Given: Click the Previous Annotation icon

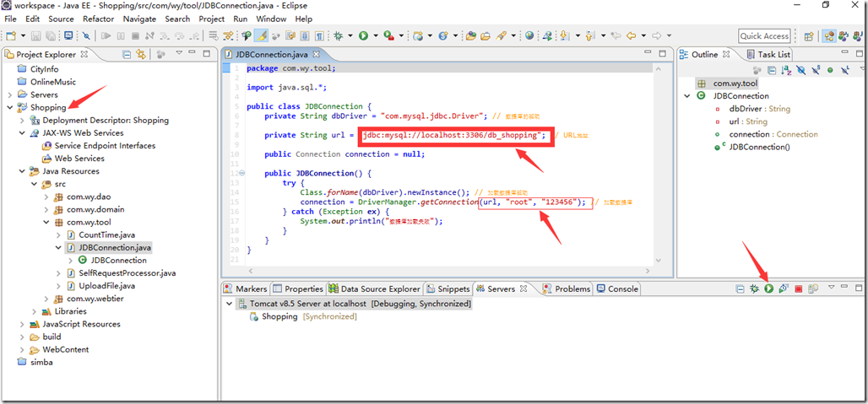Looking at the screenshot, I should 589,36.
